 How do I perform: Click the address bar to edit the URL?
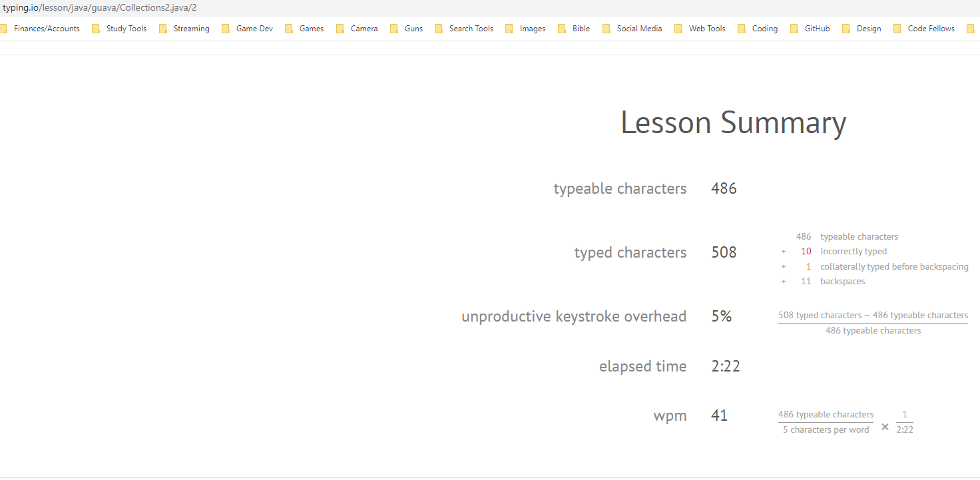[x=266, y=7]
